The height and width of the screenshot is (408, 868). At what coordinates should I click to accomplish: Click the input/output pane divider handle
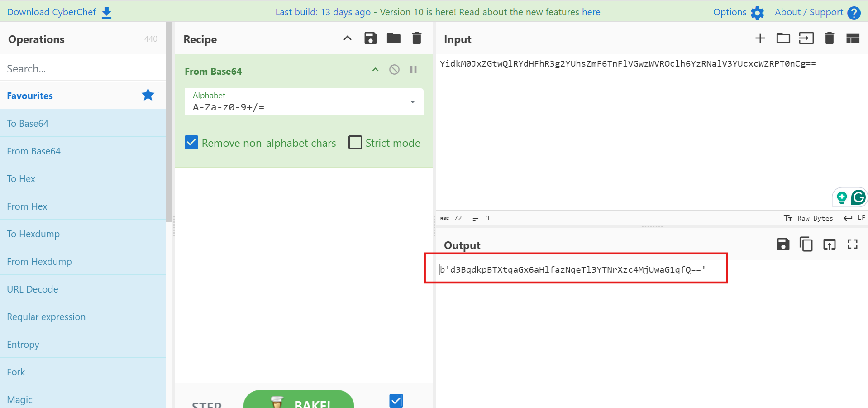(652, 226)
